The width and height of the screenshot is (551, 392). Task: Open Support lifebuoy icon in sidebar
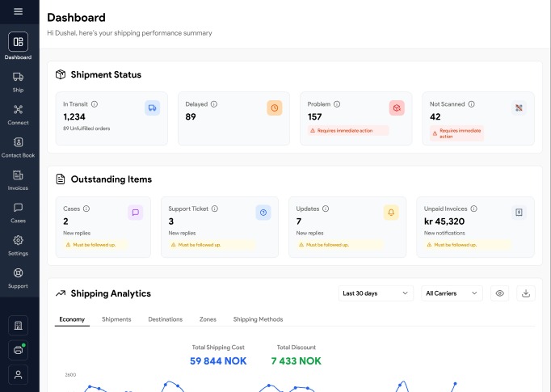(18, 273)
